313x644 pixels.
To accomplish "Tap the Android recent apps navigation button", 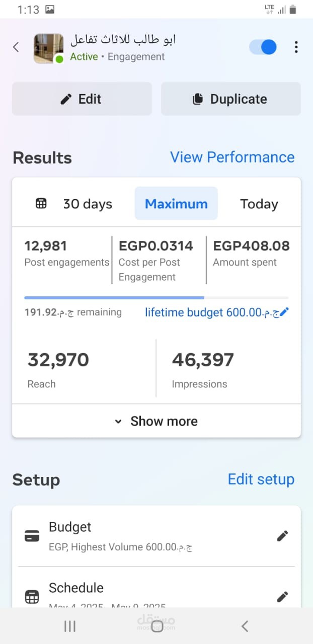I will point(70,626).
